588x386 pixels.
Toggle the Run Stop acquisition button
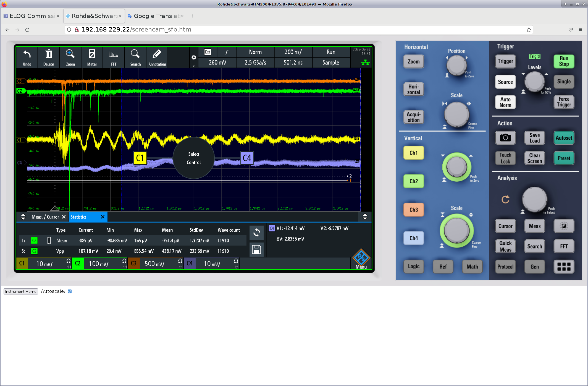[x=564, y=61]
